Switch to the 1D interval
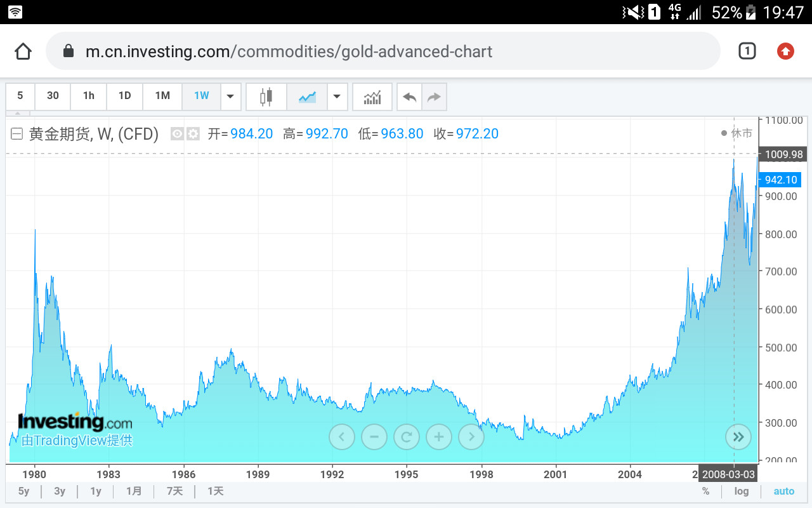Viewport: 812px width, 508px height. tap(124, 96)
